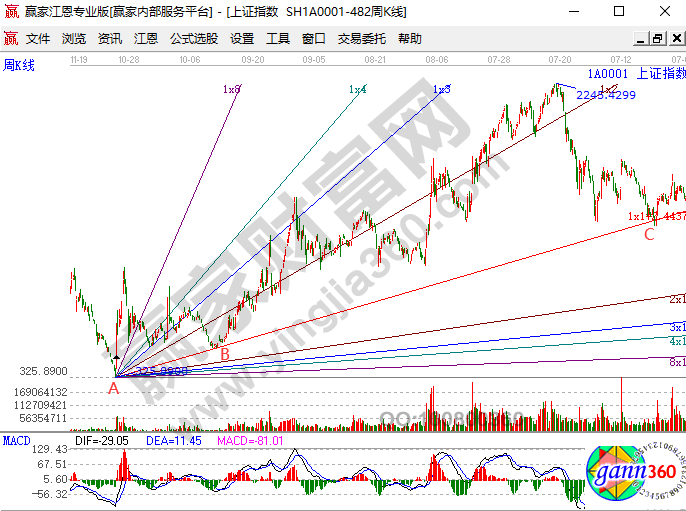Click the MACD indicator label
686x511 pixels.
(x=16, y=440)
